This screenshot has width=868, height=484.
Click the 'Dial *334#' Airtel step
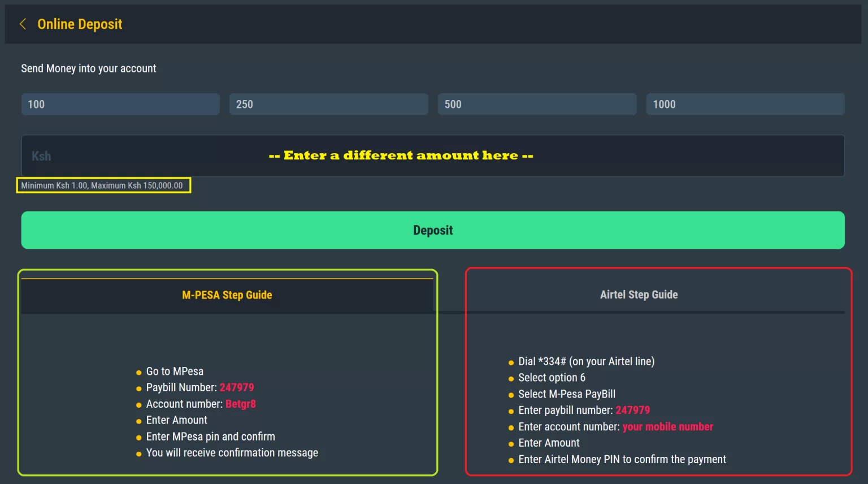coord(587,361)
